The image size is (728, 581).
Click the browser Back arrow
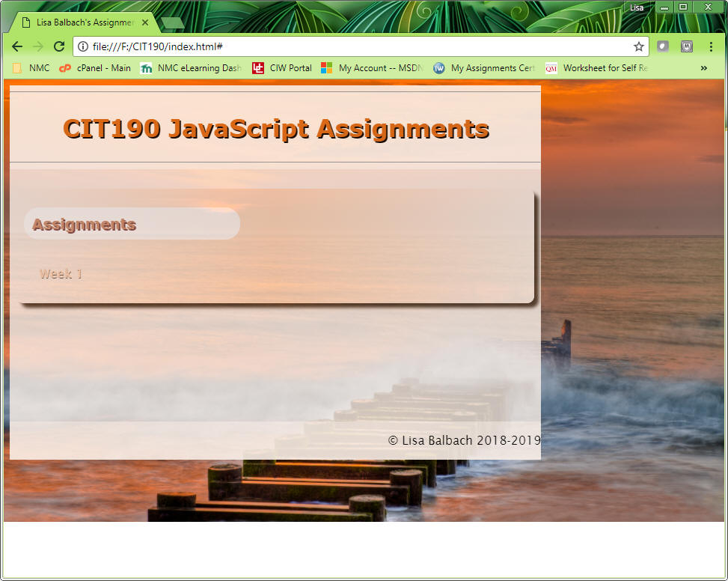click(17, 46)
